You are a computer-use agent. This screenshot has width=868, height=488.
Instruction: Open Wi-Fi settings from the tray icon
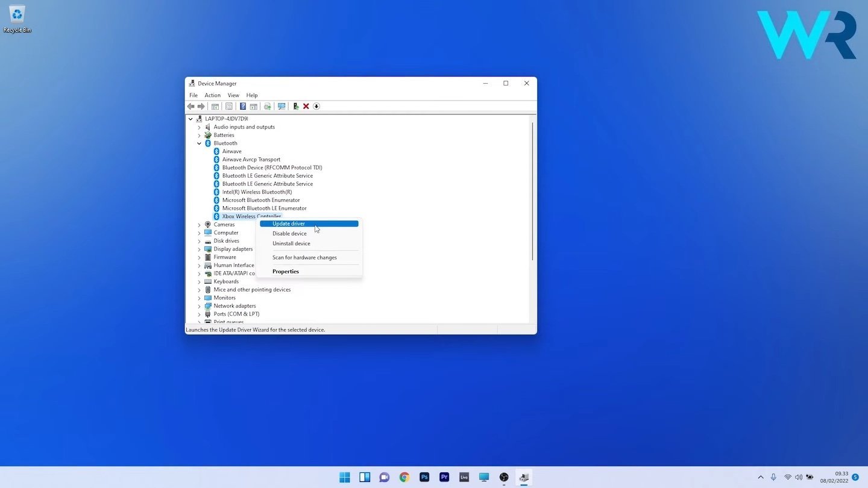[x=788, y=477]
